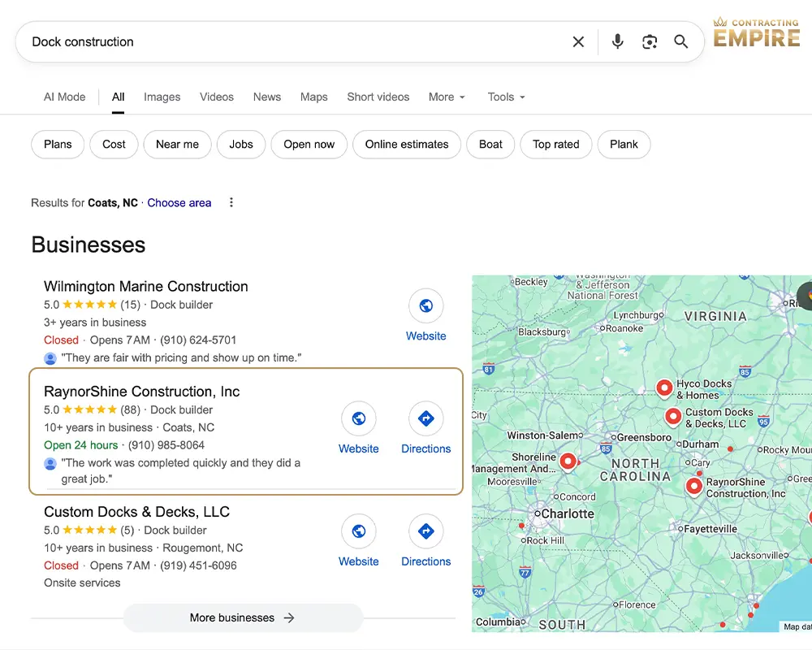Click the Contracting Empire logo
Viewport: 812px width, 650px height.
click(x=757, y=32)
